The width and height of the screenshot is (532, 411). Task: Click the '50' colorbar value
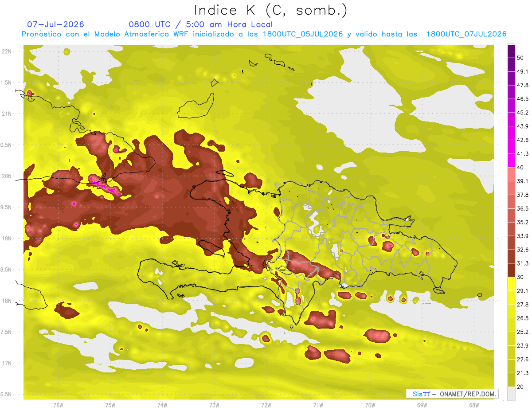pyautogui.click(x=520, y=58)
